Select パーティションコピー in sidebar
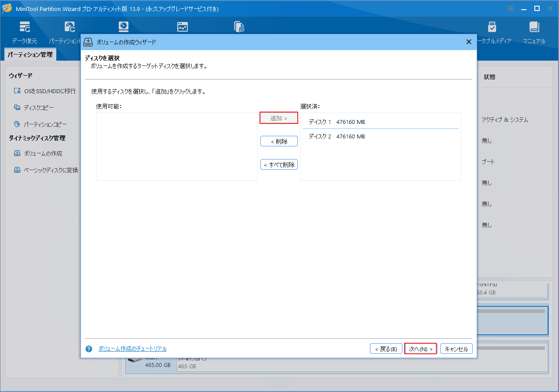Viewport: 559px width, 392px height. point(45,124)
